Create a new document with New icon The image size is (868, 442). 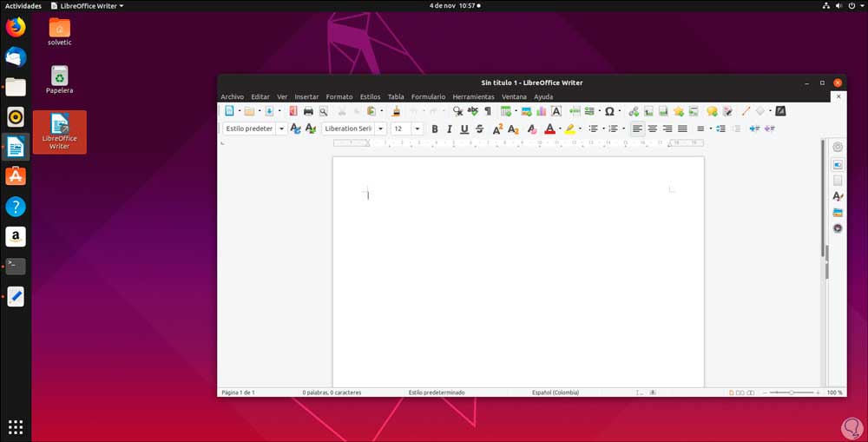click(229, 111)
